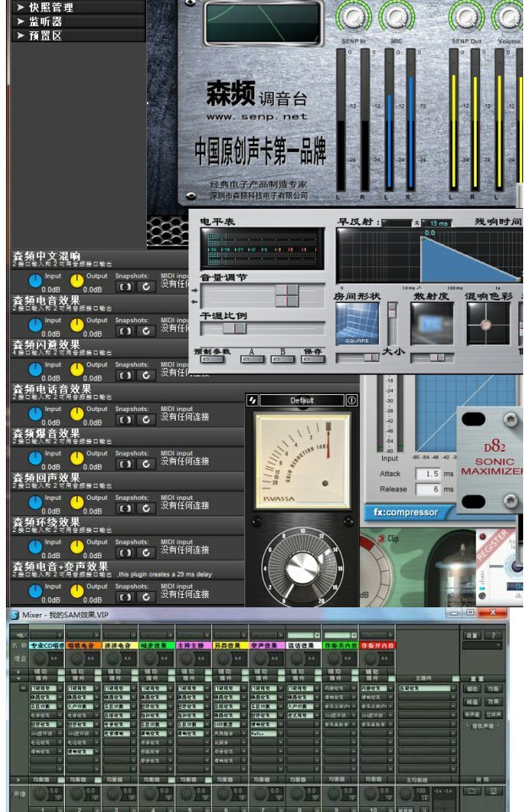Take snapshot for 森频中文混响 plugin
Screen dimensions: 524x812
125,287
